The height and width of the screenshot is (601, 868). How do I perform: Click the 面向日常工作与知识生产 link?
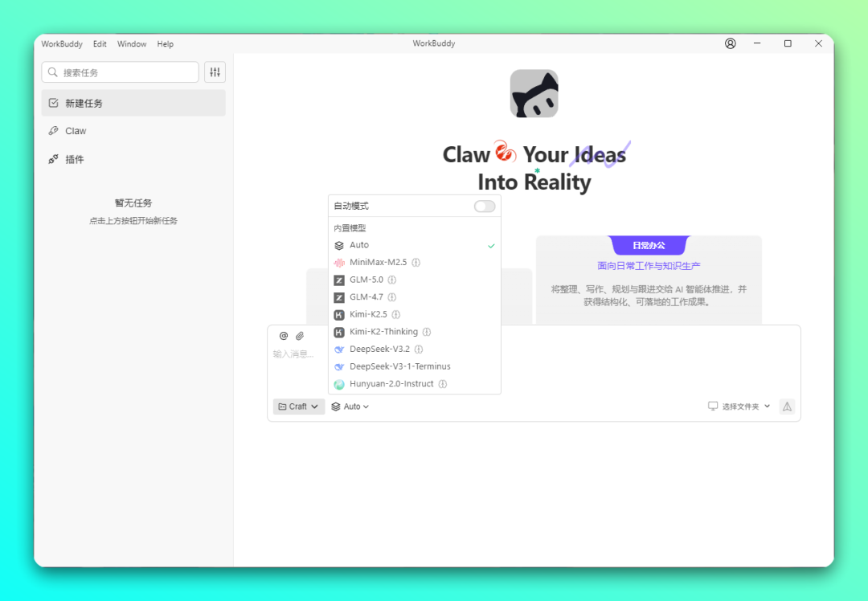click(x=649, y=265)
